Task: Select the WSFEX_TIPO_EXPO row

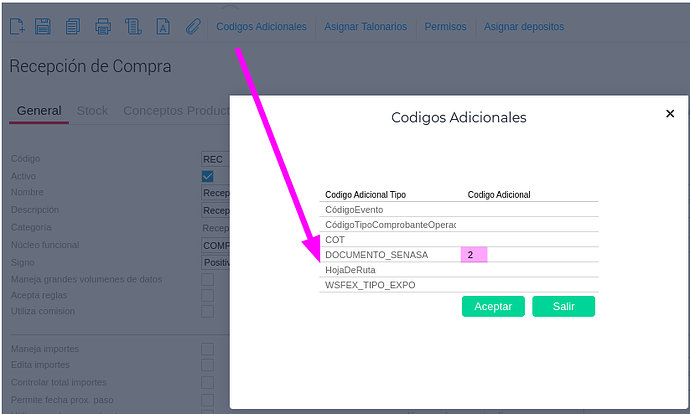Action: click(370, 285)
